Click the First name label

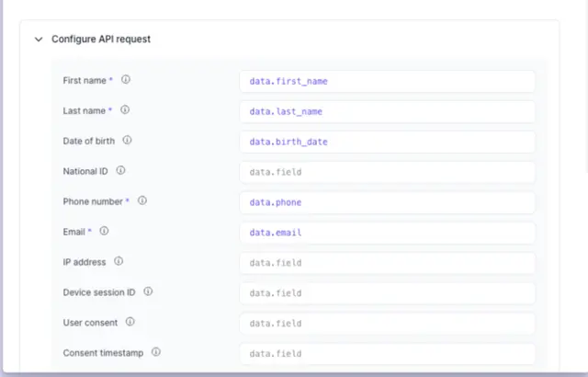pyautogui.click(x=85, y=81)
